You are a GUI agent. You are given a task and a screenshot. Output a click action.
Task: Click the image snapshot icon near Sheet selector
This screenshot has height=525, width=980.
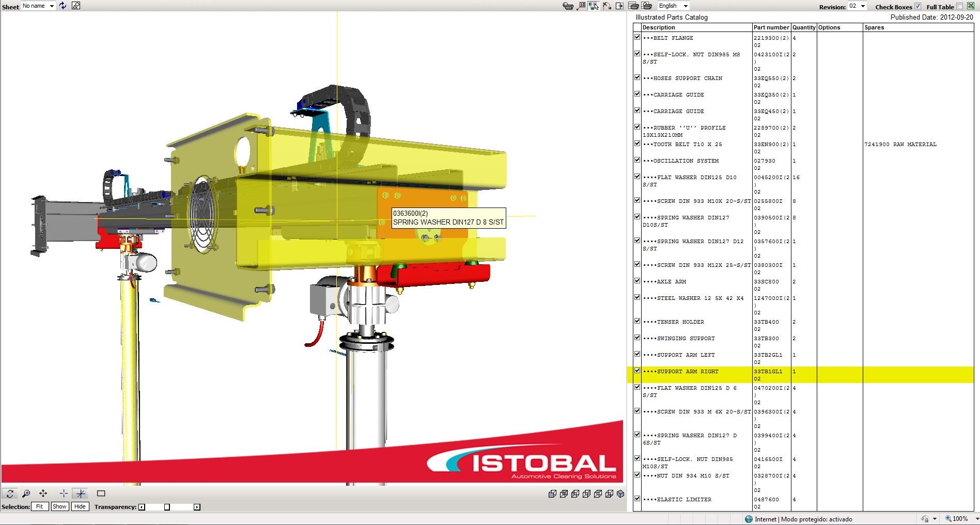tap(76, 6)
